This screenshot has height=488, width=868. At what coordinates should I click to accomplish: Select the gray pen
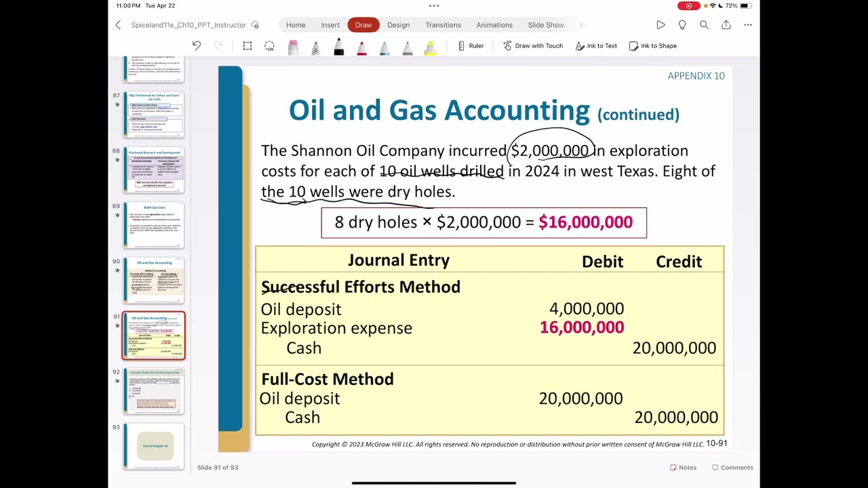click(x=407, y=47)
